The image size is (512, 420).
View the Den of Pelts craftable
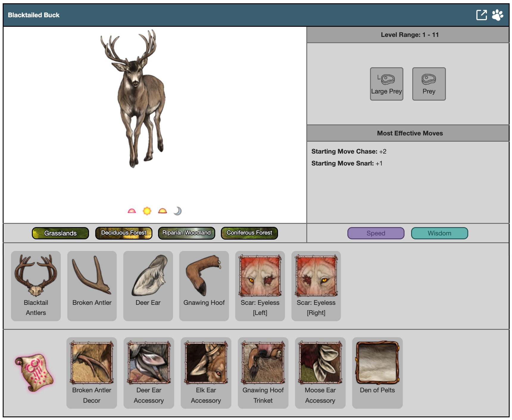(377, 372)
